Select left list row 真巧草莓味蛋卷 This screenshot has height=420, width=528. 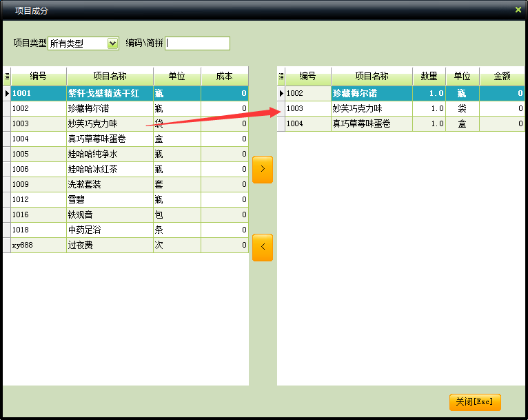click(x=125, y=139)
